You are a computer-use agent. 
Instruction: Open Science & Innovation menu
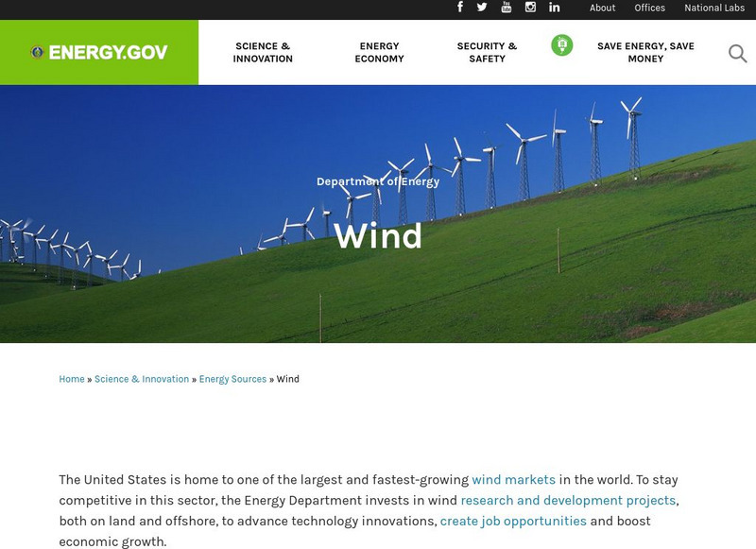pos(263,52)
